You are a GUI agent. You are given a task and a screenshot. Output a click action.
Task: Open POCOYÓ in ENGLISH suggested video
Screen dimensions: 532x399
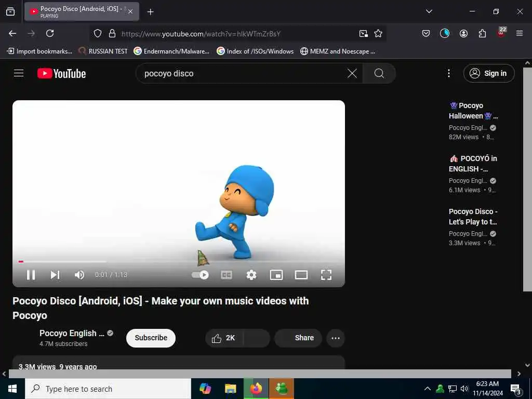(x=473, y=164)
